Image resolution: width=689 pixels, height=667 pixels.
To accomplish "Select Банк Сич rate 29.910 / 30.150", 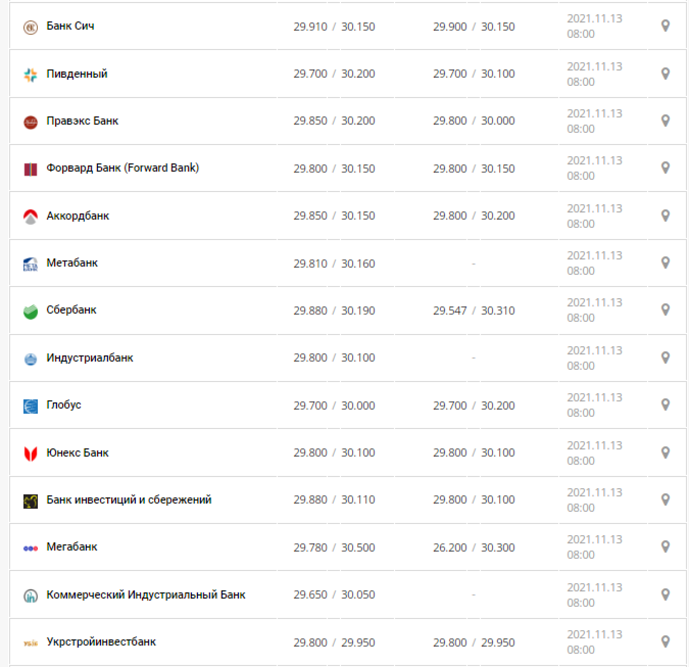I will pyautogui.click(x=334, y=27).
